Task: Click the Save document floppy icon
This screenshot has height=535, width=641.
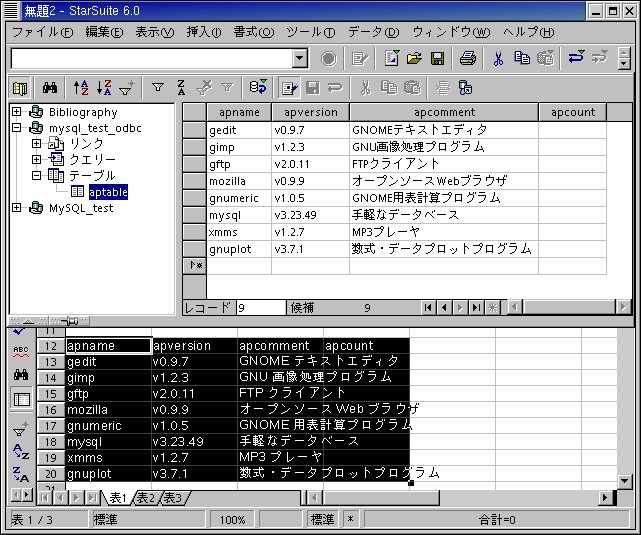Action: click(437, 58)
